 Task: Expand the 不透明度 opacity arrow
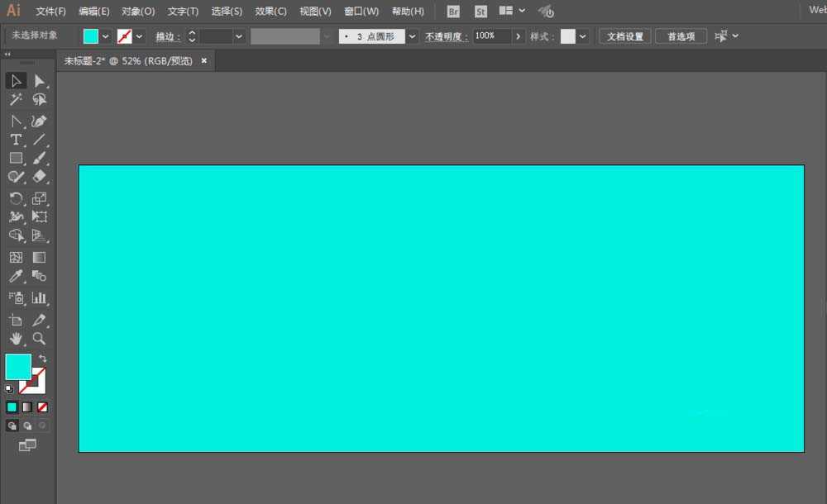click(519, 36)
